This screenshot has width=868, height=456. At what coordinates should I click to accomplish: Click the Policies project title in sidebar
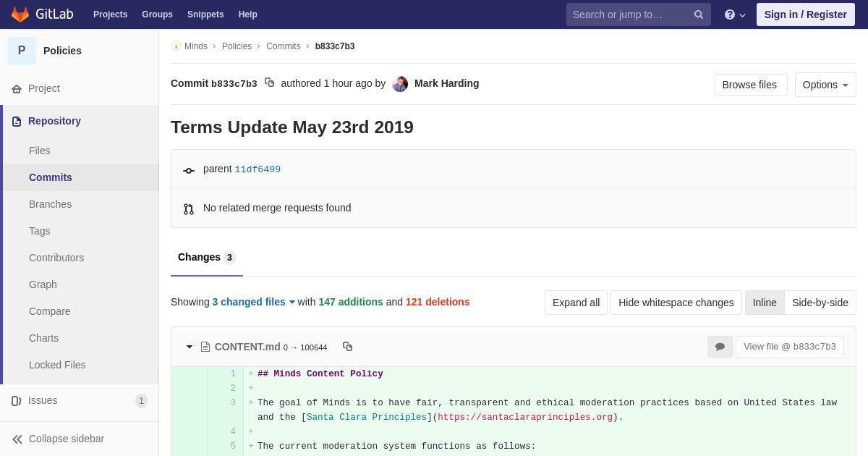tap(62, 51)
